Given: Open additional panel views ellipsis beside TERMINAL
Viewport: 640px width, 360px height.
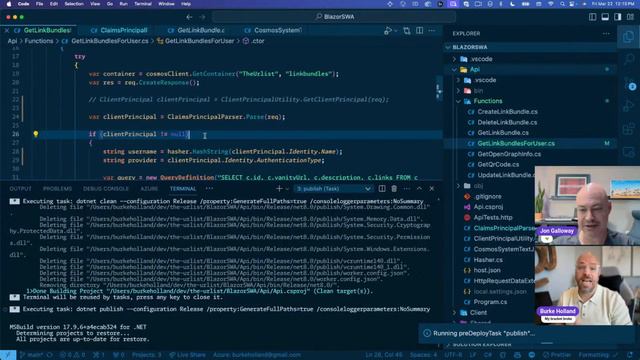Looking at the screenshot, I should [209, 189].
